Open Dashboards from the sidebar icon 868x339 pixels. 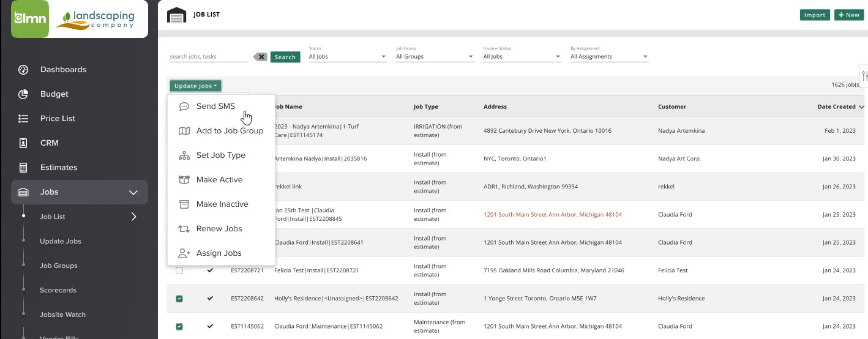point(23,70)
